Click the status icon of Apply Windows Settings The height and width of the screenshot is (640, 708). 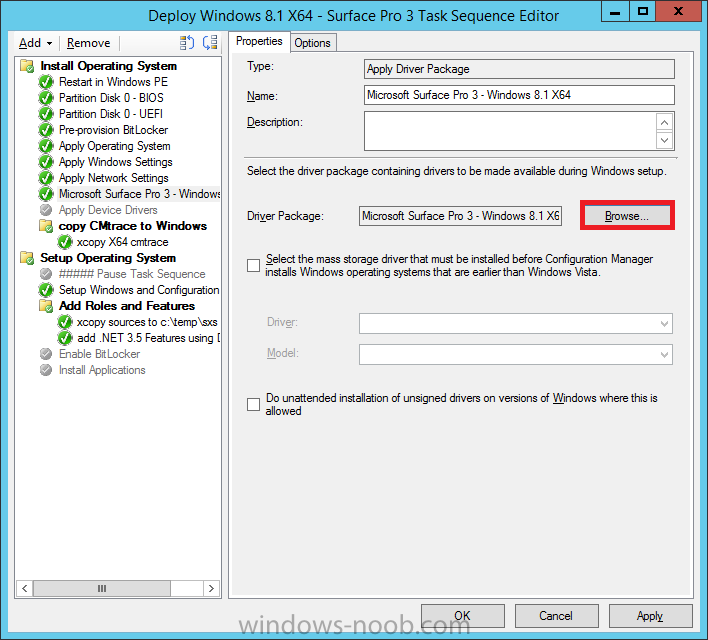[46, 162]
